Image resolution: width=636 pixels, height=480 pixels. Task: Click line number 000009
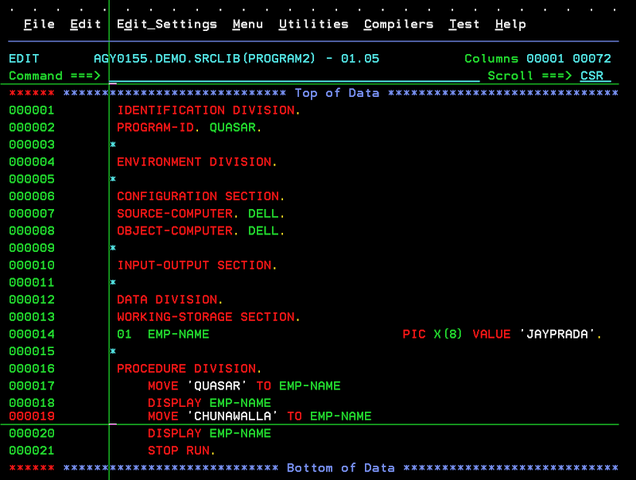coord(32,248)
